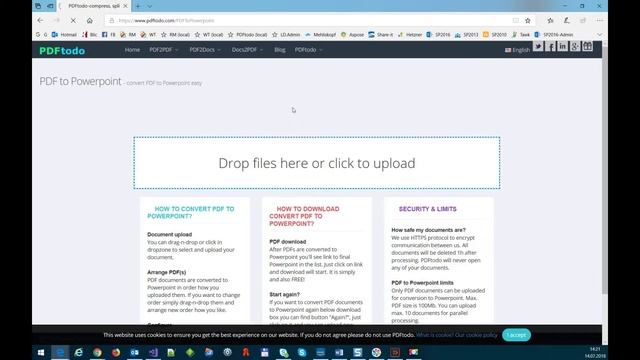Open the reading view icon
Viewport: 640px width, 360px height.
click(516, 20)
